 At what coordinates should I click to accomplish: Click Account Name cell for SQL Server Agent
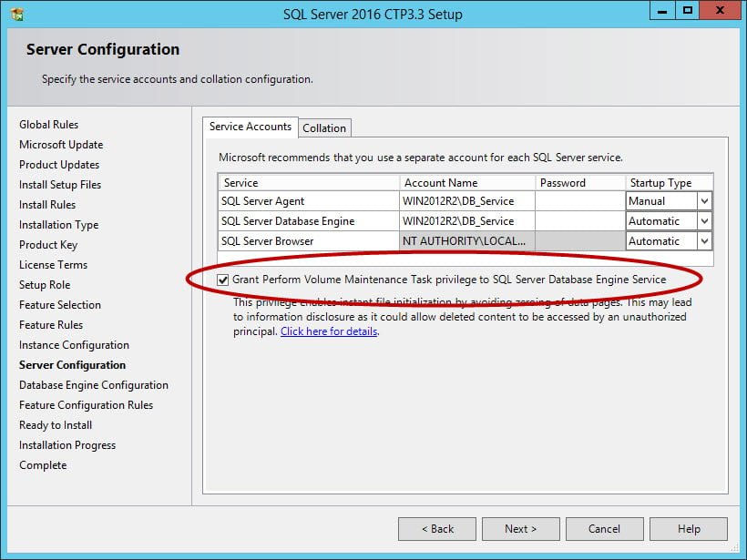tap(466, 201)
